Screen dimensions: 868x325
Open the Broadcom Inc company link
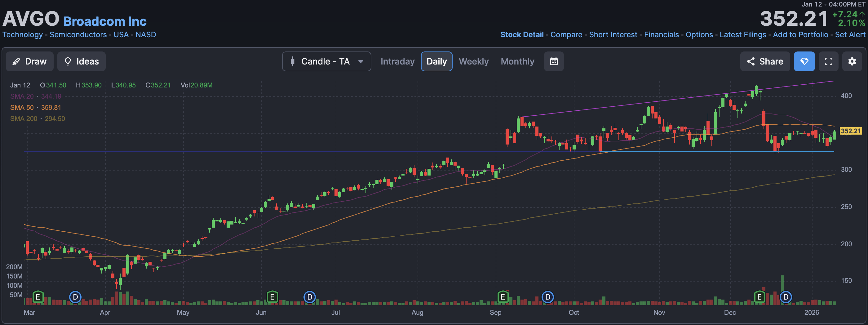(105, 21)
